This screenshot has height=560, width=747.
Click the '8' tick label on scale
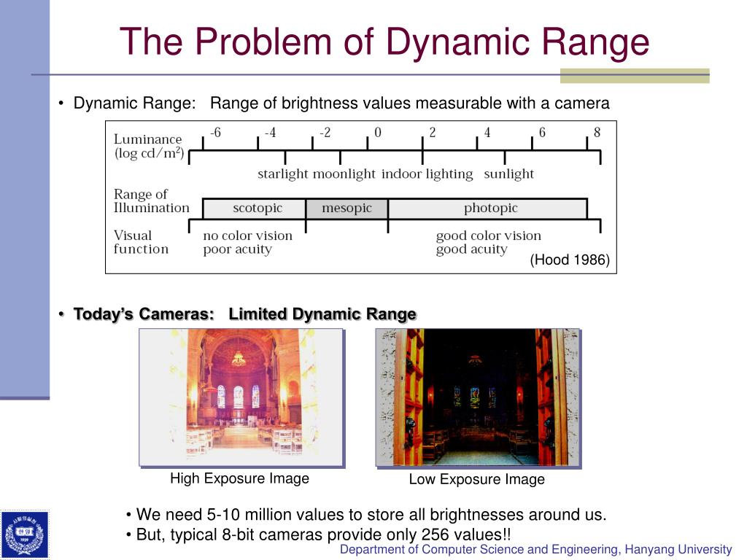click(x=597, y=133)
